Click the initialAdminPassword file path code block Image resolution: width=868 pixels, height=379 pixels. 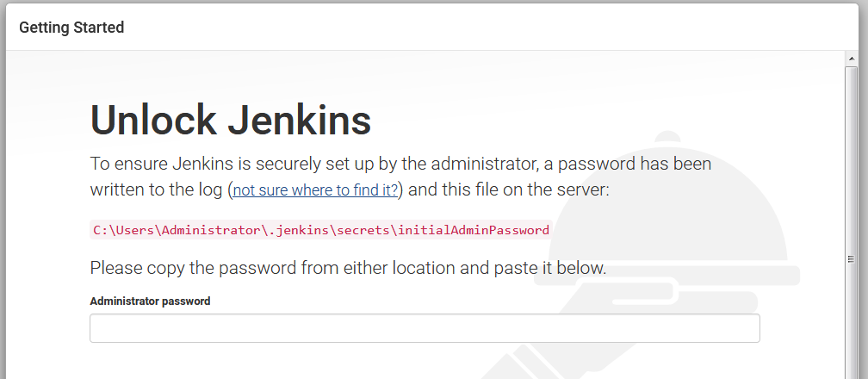coord(321,230)
